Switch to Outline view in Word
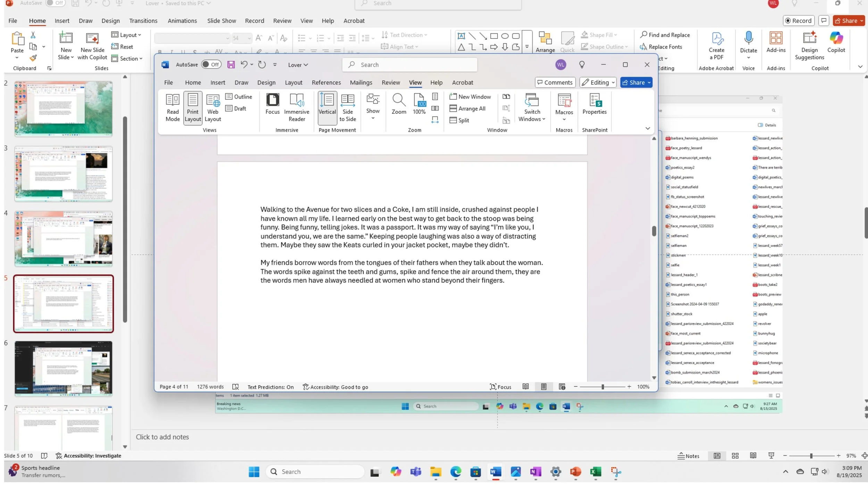868x488 pixels. tap(239, 97)
